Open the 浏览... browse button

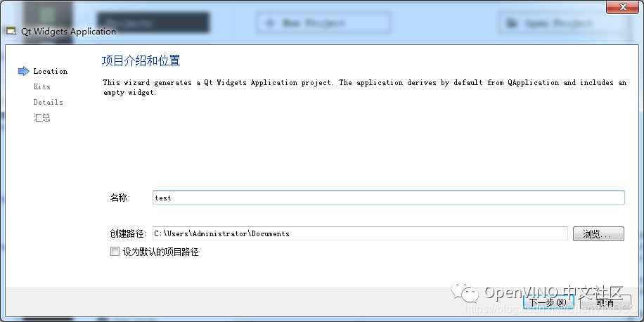click(598, 234)
